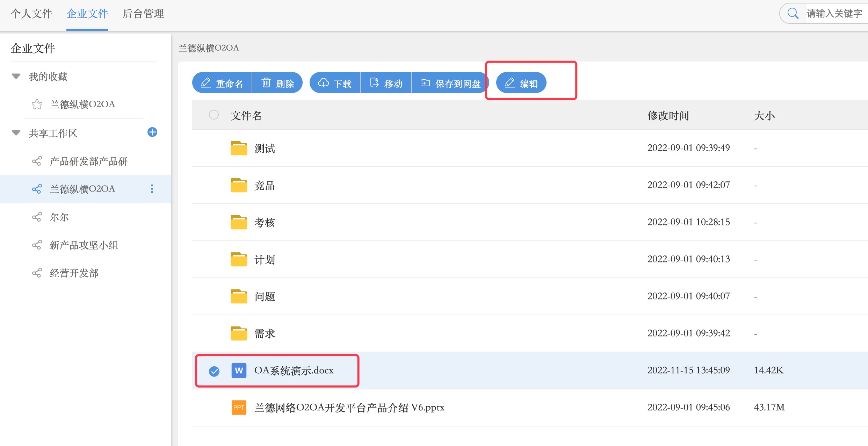This screenshot has height=446, width=868.
Task: Click the search magnifier icon
Action: click(x=793, y=14)
